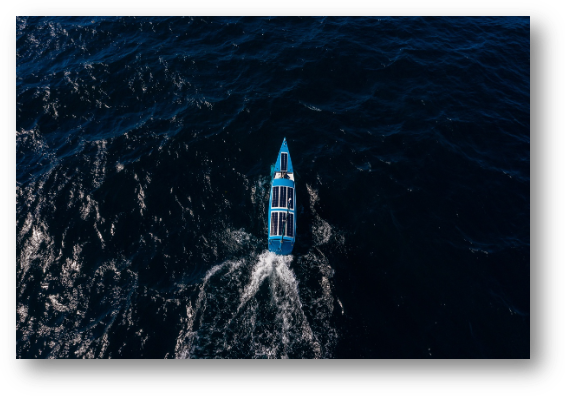Click the white divider between the panel rows
Image resolution: width=565 pixels, height=396 pixels.
coord(282,210)
